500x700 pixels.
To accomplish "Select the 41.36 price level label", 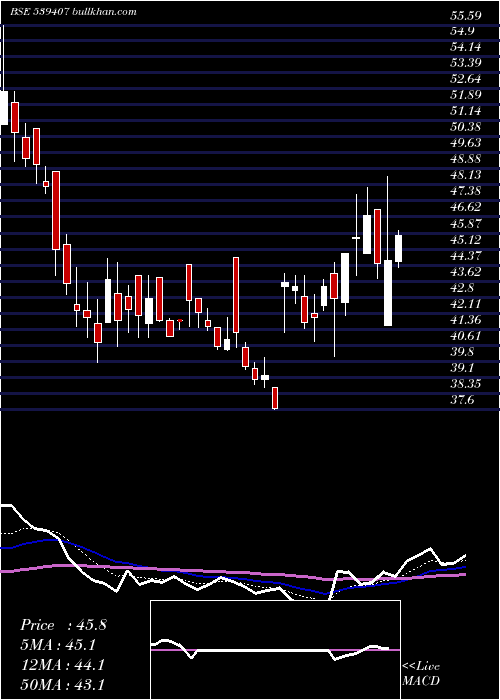I will pos(466,320).
